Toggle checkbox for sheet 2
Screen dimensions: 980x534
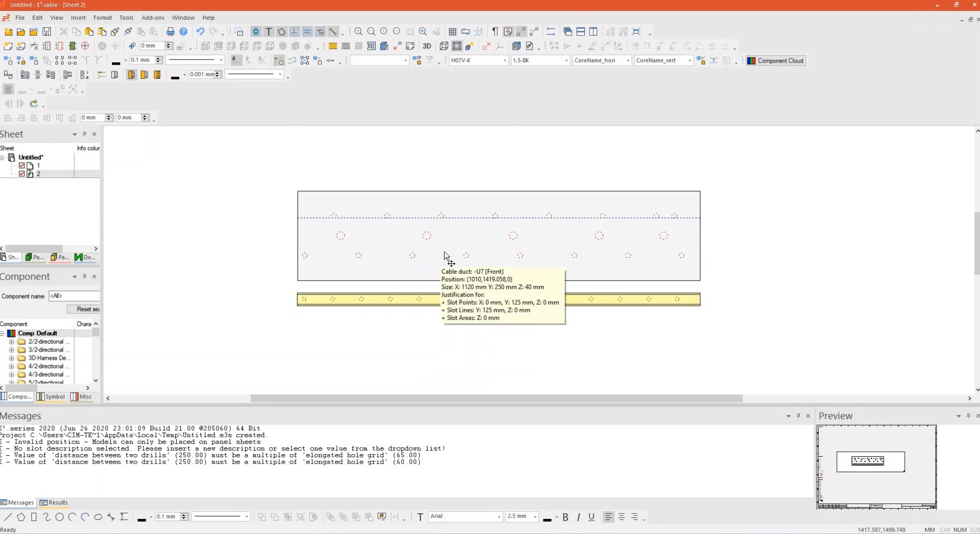pyautogui.click(x=22, y=174)
